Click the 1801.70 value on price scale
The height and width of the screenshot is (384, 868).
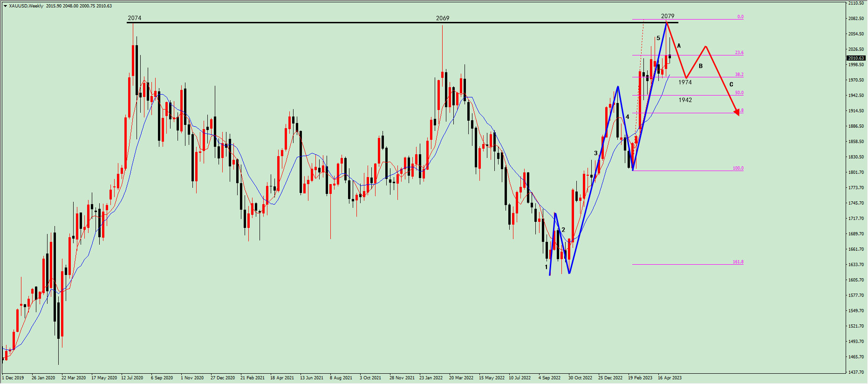(856, 172)
